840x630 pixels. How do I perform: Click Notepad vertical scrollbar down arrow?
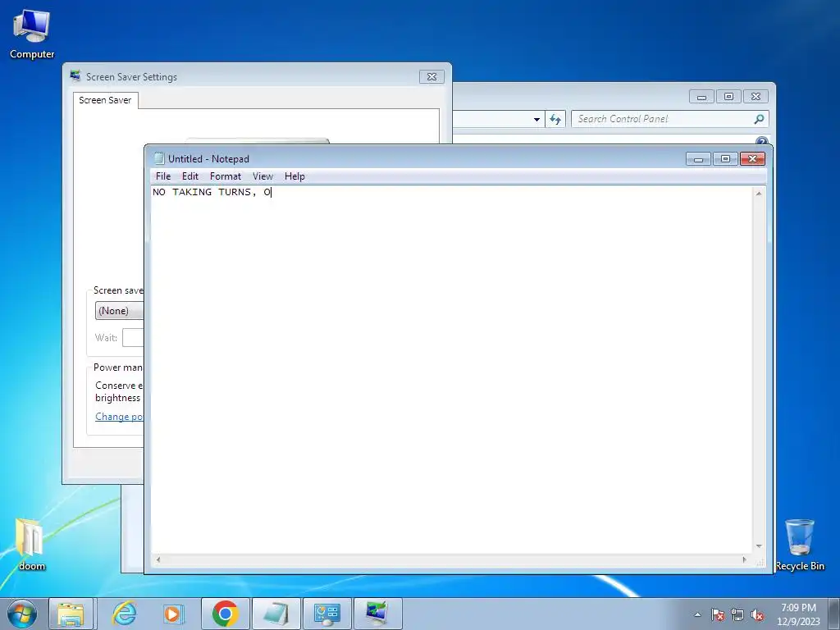[759, 546]
